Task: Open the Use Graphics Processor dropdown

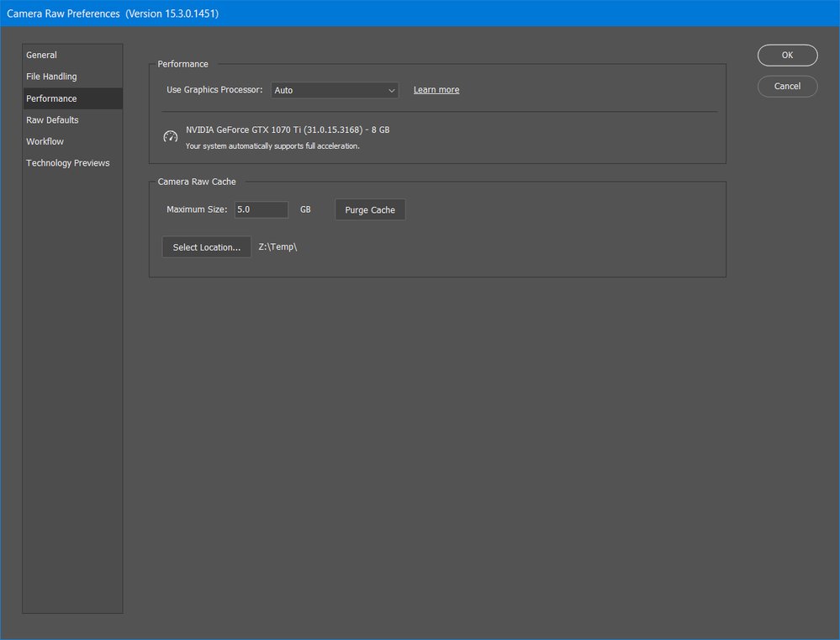Action: click(x=335, y=90)
